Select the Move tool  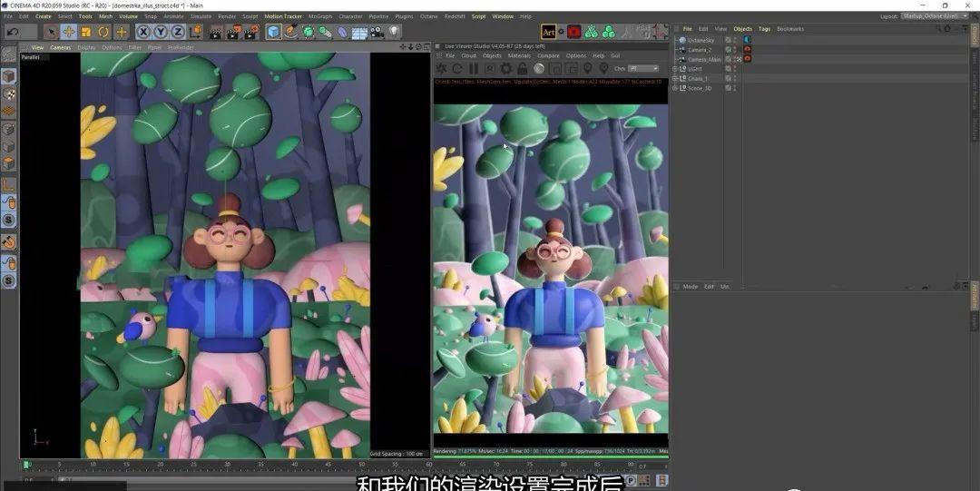pyautogui.click(x=69, y=32)
